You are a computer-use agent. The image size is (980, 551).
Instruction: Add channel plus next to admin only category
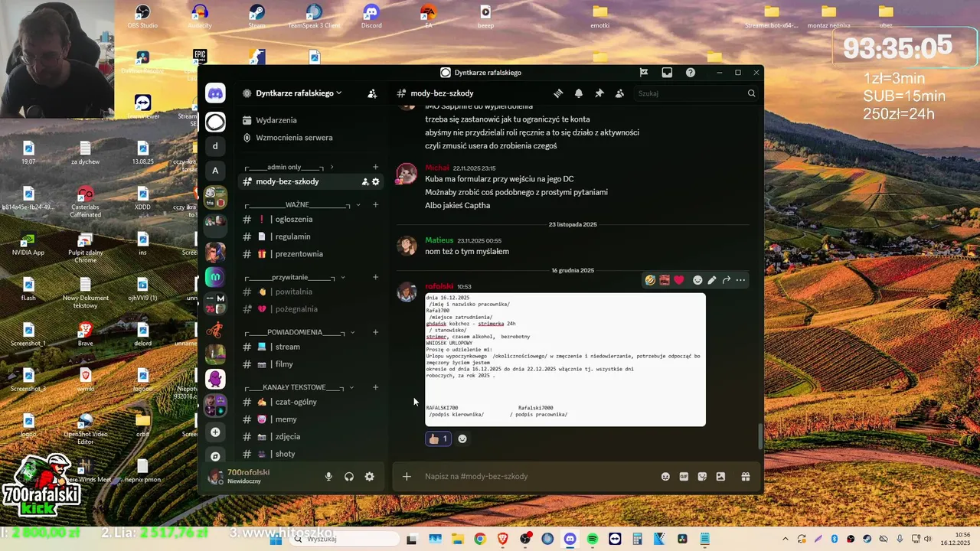(375, 167)
